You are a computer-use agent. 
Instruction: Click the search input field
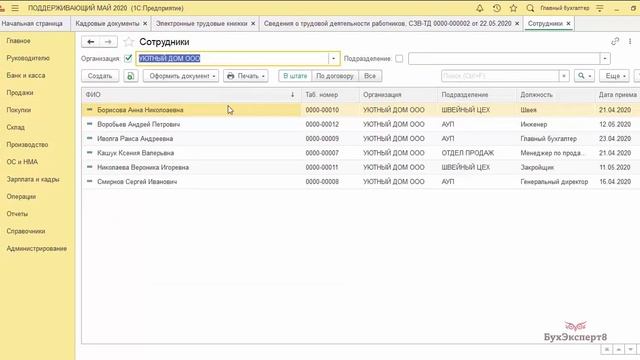[500, 76]
